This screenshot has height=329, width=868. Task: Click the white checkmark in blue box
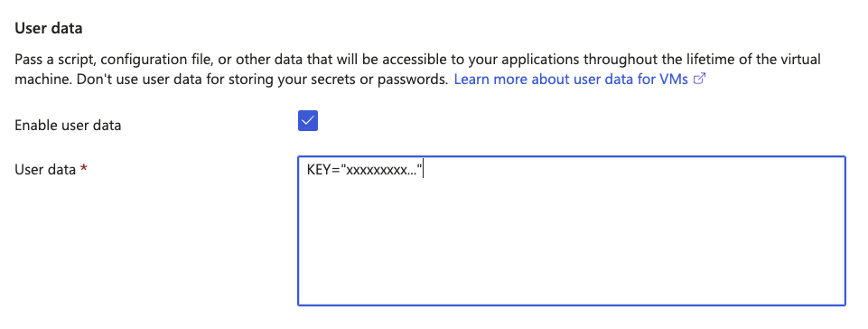coord(308,121)
